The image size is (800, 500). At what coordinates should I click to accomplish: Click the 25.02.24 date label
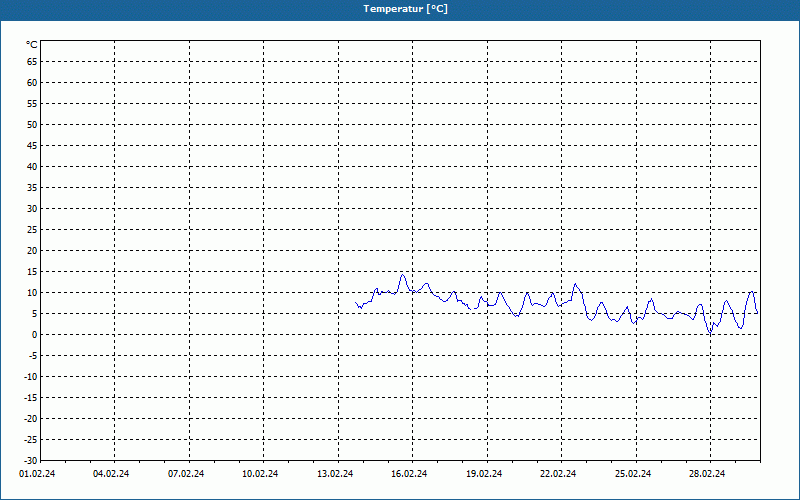click(633, 474)
